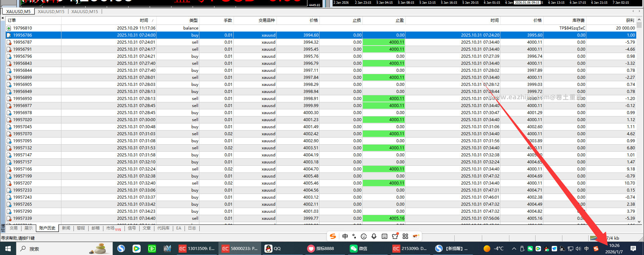This screenshot has height=255, width=644.
Task: Open the 警报 terminal tab
Action: 81,228
